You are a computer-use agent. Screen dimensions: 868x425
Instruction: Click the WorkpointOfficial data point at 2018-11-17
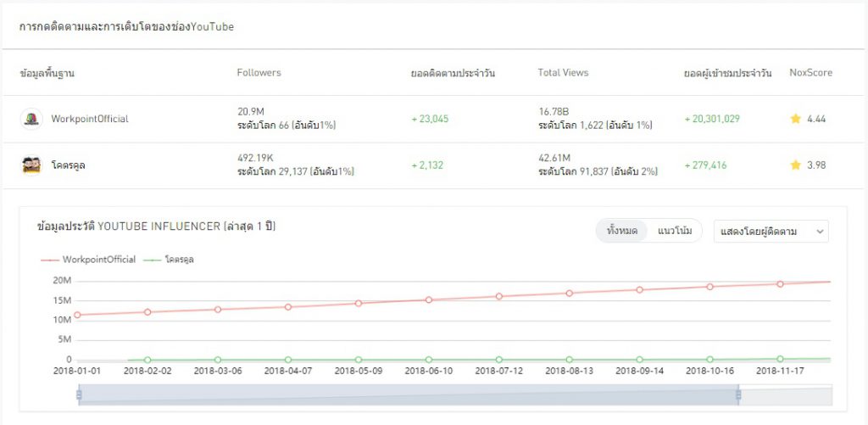[x=780, y=284]
